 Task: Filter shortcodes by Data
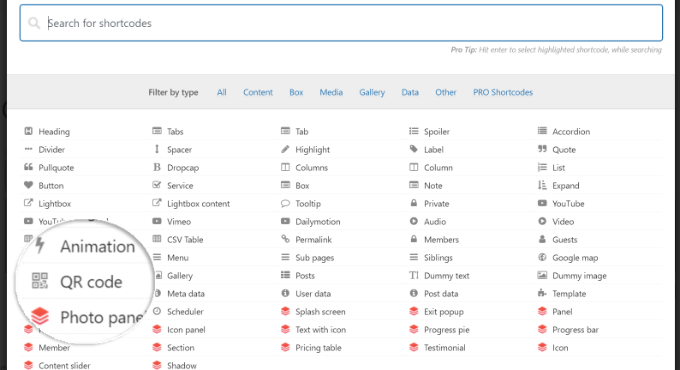coord(410,92)
